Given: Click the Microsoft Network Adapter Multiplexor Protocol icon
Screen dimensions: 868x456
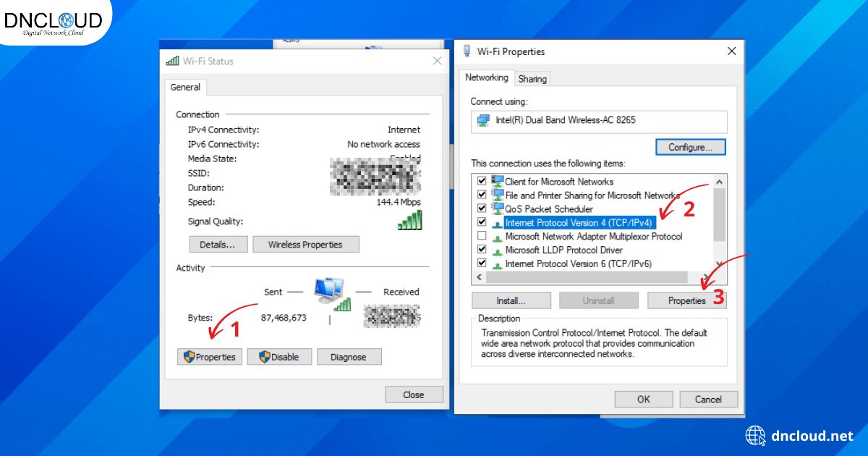Looking at the screenshot, I should (x=497, y=237).
